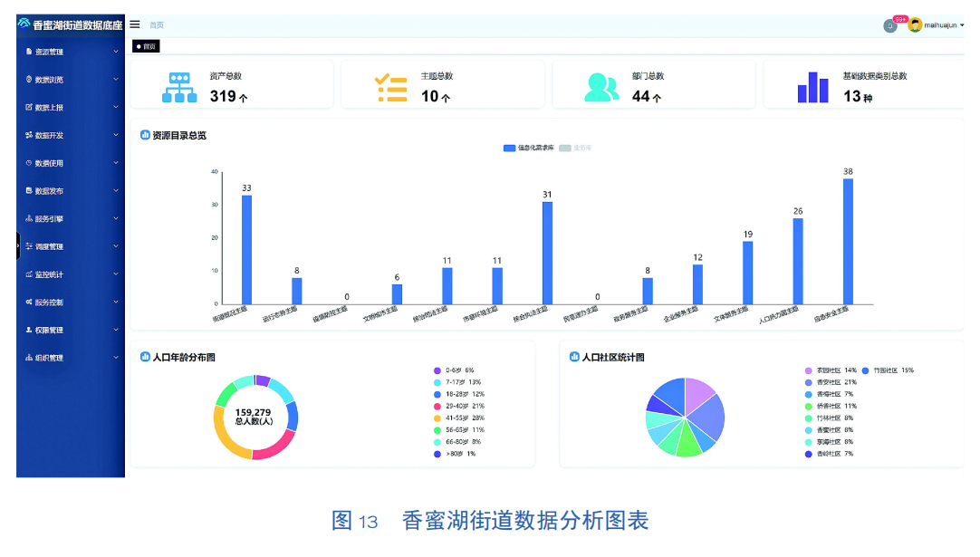Image resolution: width=980 pixels, height=557 pixels.
Task: Click the 部门总数 people icon
Action: click(x=601, y=87)
